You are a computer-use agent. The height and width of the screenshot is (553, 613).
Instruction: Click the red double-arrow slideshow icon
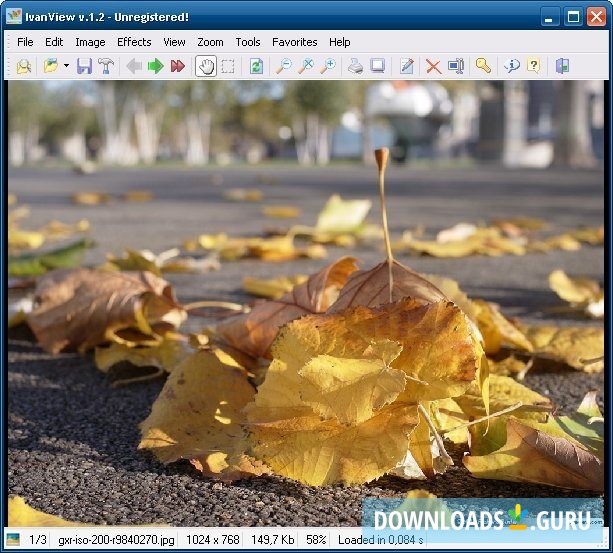point(178,66)
